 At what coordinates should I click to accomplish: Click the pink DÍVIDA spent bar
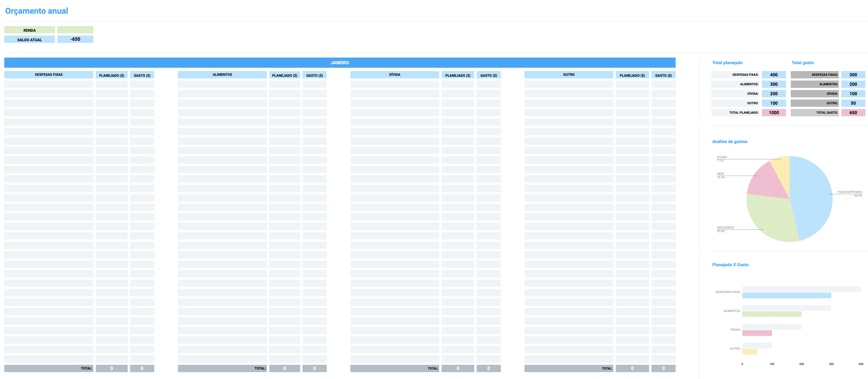(x=757, y=333)
